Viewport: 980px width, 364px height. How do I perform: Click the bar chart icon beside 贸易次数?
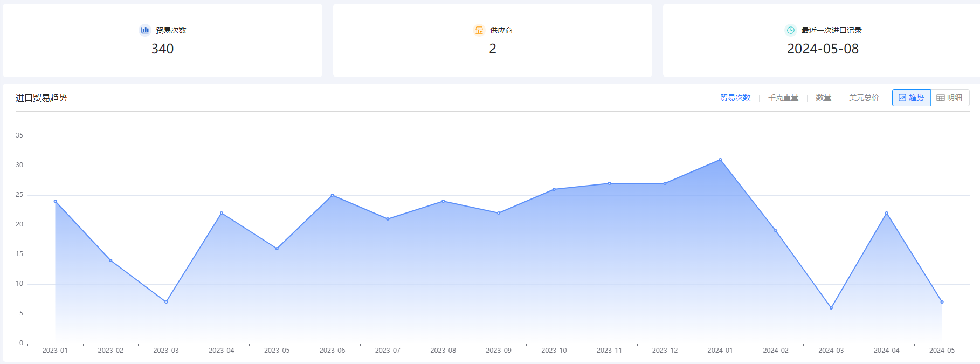(144, 30)
